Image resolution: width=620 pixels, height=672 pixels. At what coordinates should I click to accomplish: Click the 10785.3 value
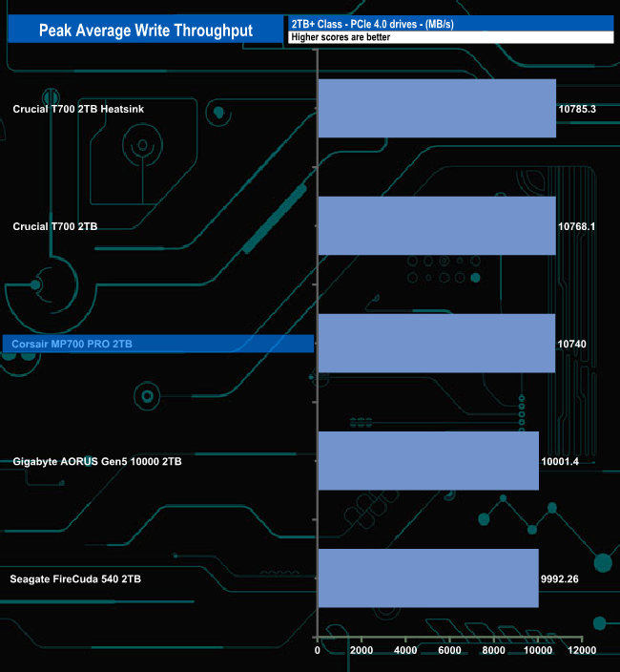click(577, 109)
